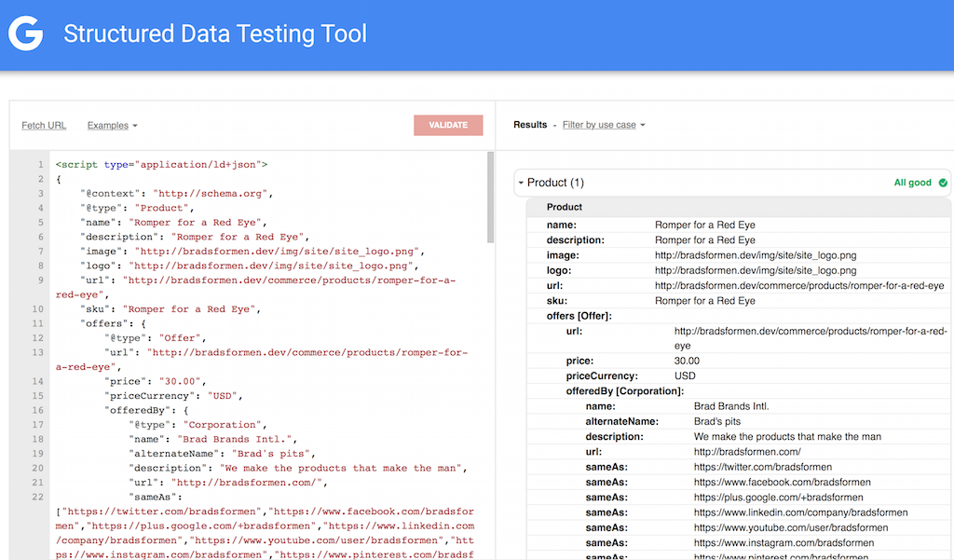Click the logo URL value in results

tap(756, 271)
